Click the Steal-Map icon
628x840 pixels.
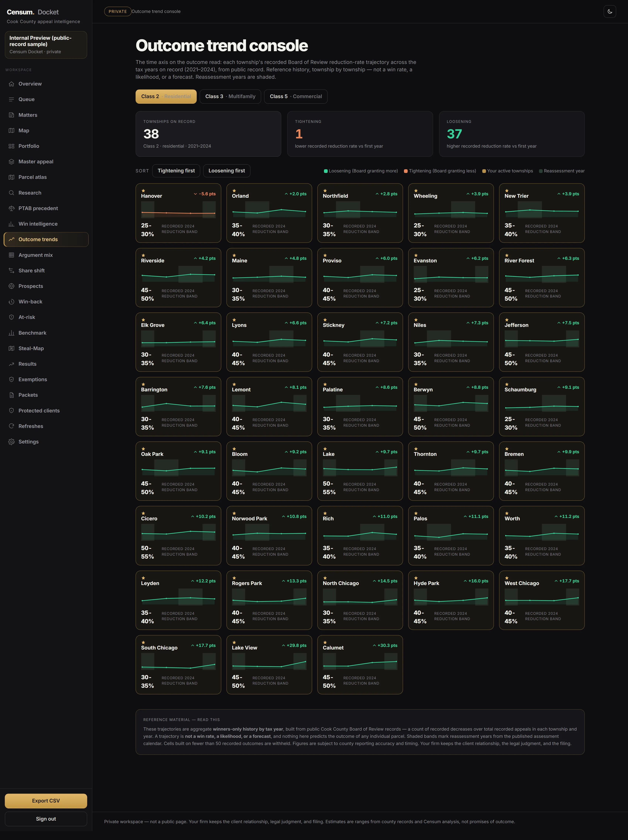click(11, 349)
